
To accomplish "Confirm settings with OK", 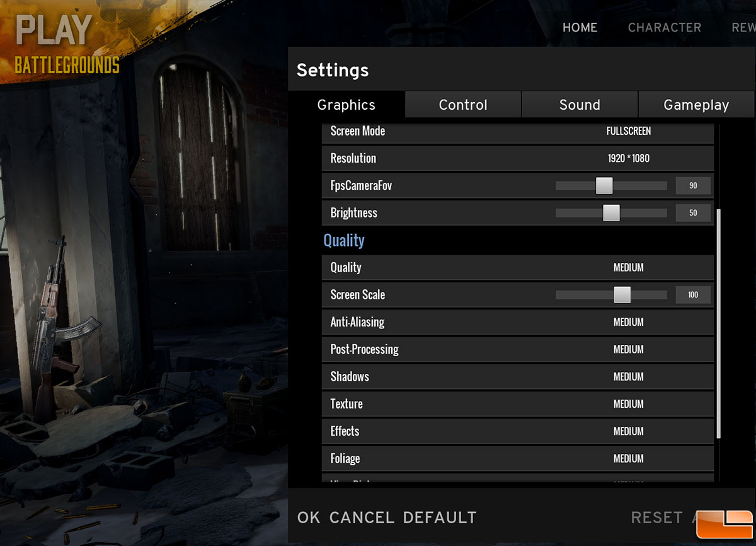I will point(309,518).
